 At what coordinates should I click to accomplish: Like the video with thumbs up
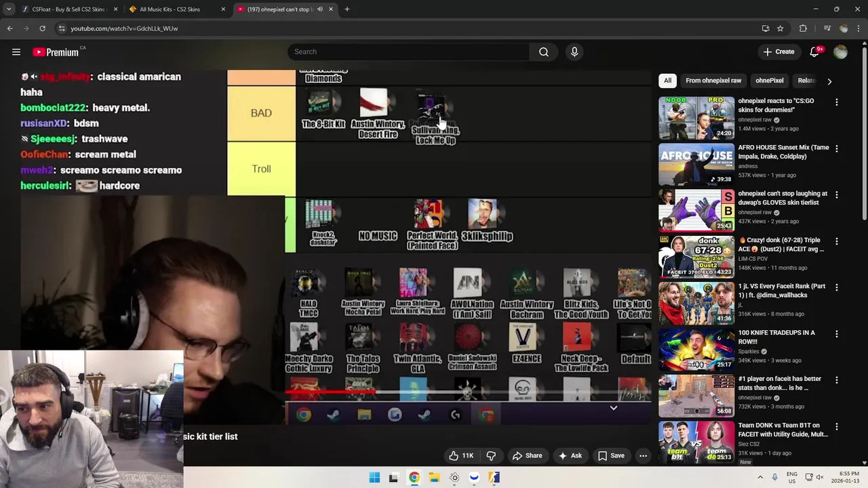coord(461,455)
